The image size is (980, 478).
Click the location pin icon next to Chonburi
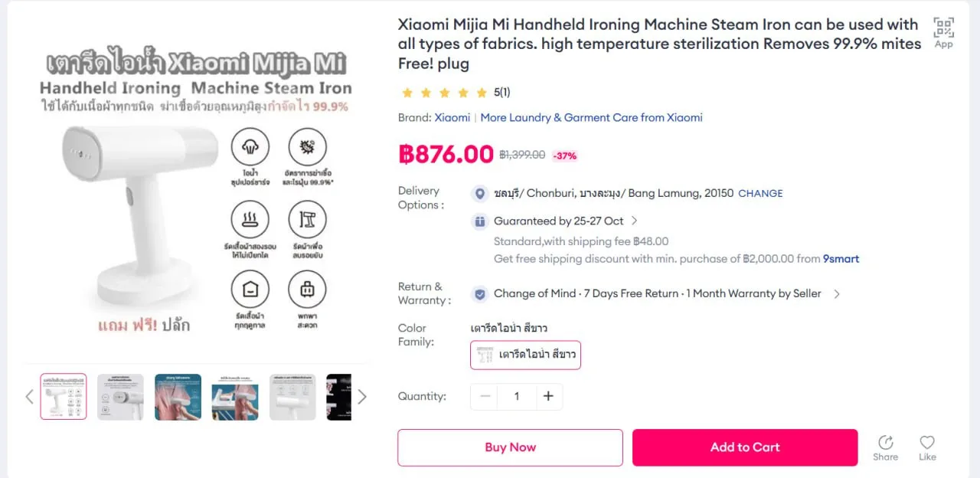(x=479, y=193)
